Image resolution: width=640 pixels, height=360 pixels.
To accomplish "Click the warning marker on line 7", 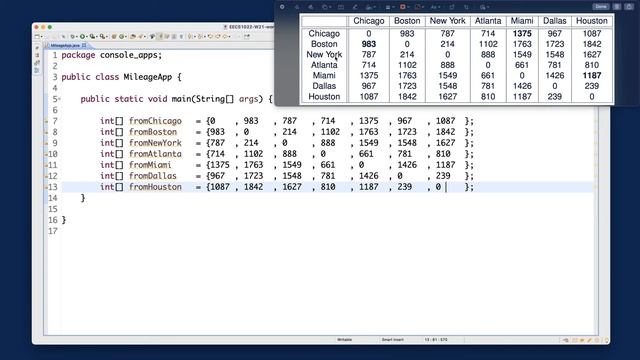I will pyautogui.click(x=46, y=121).
